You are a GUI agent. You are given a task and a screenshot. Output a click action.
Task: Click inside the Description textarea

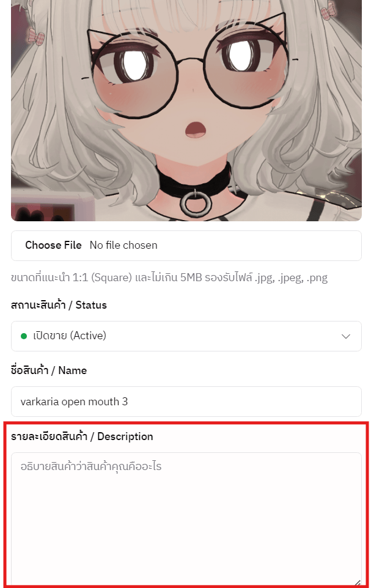click(x=186, y=518)
